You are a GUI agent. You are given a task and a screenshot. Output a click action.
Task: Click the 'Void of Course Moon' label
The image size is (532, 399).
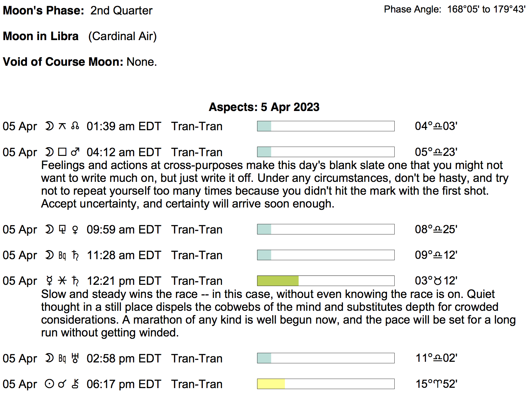[63, 62]
